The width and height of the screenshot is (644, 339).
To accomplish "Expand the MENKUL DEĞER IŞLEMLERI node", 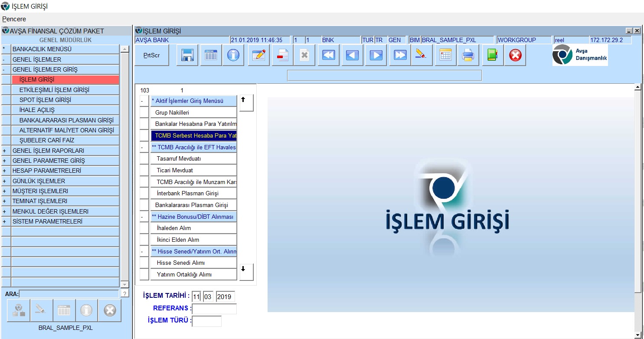I will (x=6, y=211).
